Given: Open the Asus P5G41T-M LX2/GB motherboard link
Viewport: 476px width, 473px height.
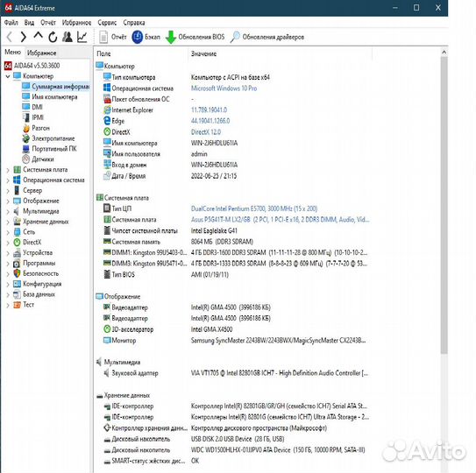Looking at the screenshot, I should click(x=280, y=220).
